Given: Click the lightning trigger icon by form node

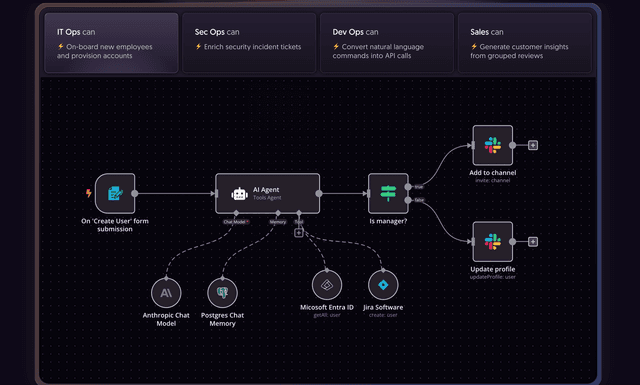Looking at the screenshot, I should coord(89,193).
